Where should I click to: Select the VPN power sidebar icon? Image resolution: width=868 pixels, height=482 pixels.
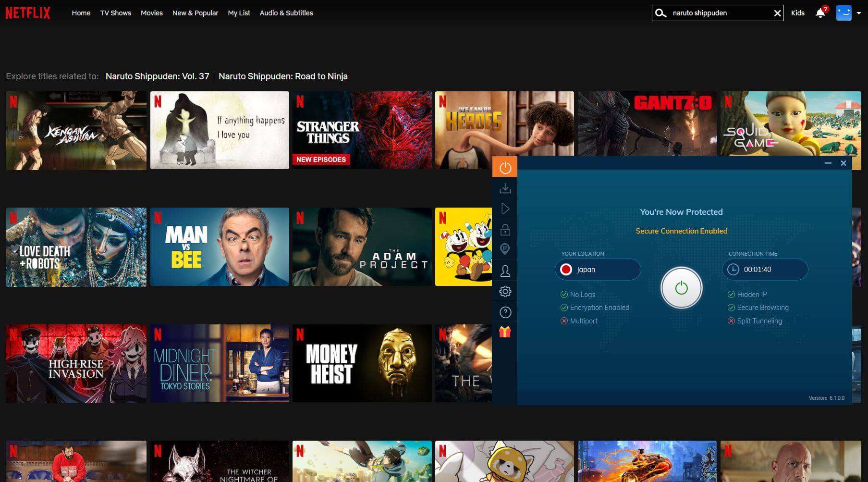coord(505,167)
